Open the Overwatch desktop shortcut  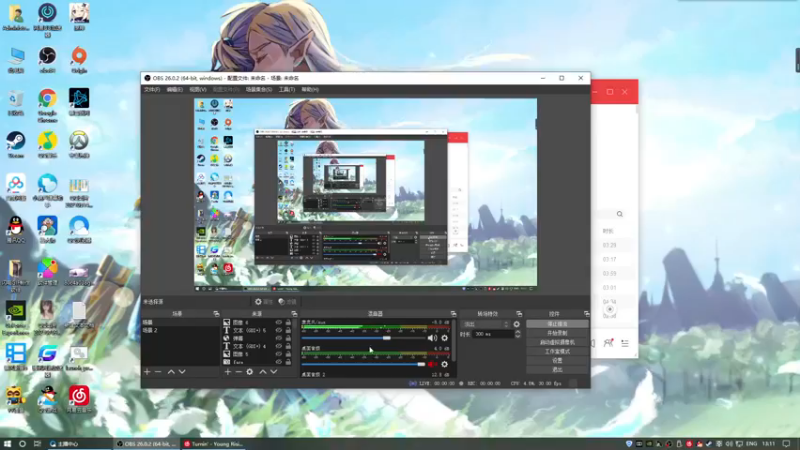[79, 144]
